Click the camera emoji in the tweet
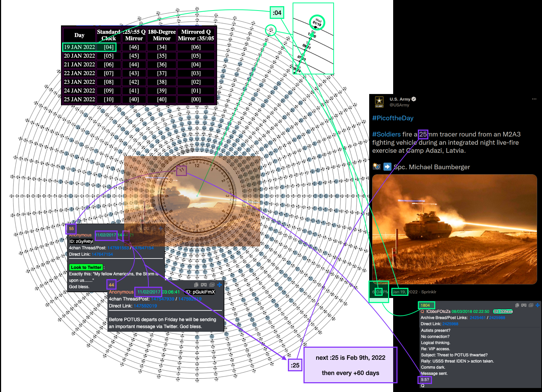 tap(376, 167)
